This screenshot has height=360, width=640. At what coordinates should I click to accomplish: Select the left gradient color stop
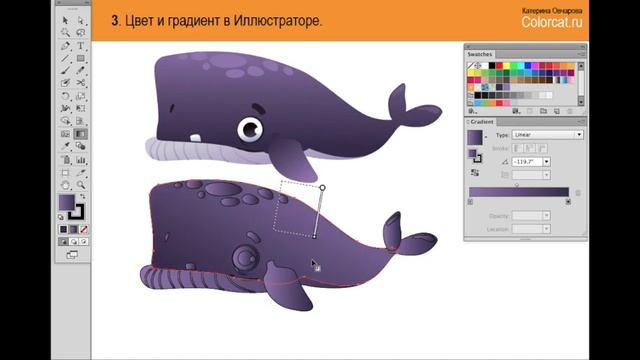coord(470,202)
